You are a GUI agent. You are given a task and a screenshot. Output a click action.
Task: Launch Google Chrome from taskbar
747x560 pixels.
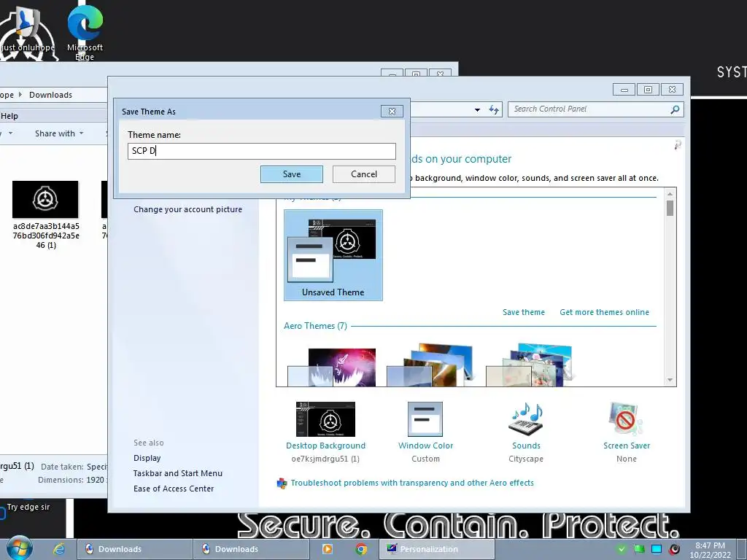pos(361,549)
